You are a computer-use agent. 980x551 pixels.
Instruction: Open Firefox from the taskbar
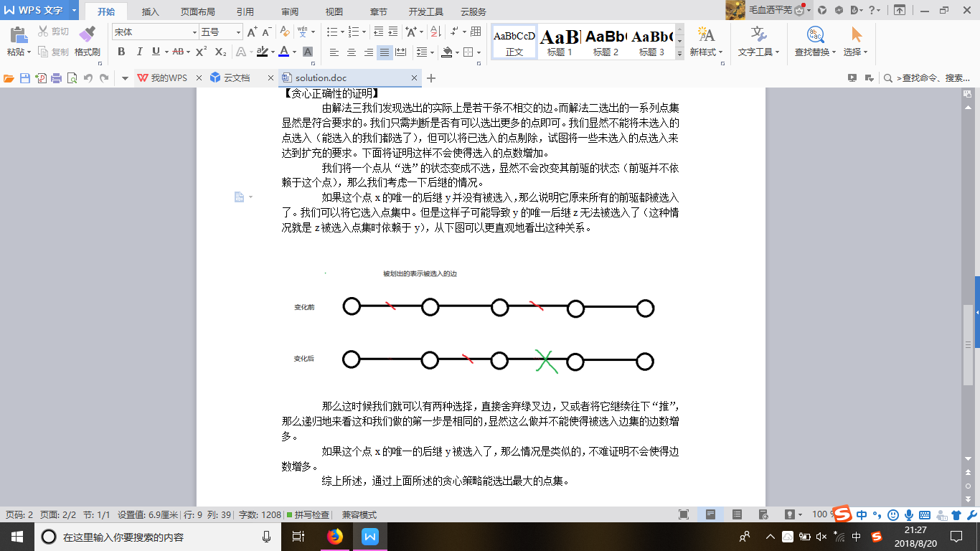tap(335, 537)
